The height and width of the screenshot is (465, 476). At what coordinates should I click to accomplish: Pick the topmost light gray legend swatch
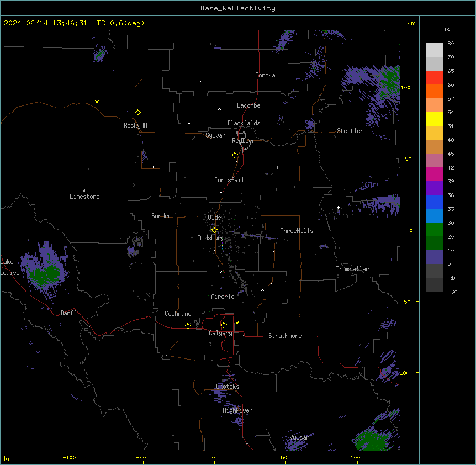pyautogui.click(x=434, y=50)
